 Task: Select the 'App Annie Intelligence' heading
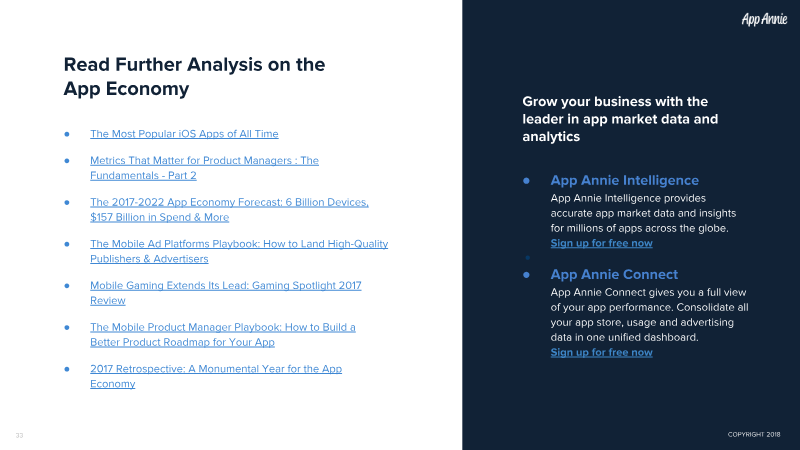coord(624,181)
